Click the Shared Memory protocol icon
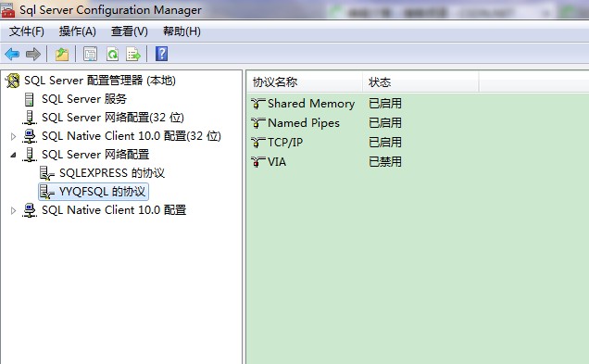Viewport: 589px width, 364px height. [258, 103]
